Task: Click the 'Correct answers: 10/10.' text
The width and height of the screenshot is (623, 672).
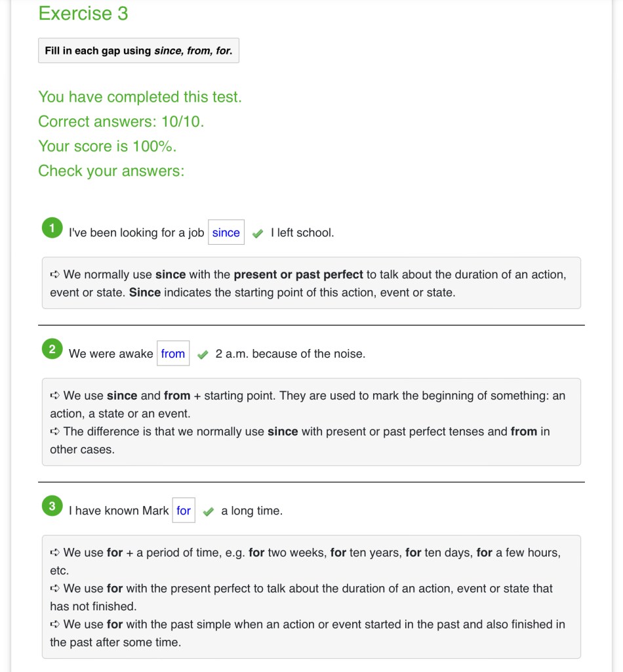Action: [x=121, y=121]
